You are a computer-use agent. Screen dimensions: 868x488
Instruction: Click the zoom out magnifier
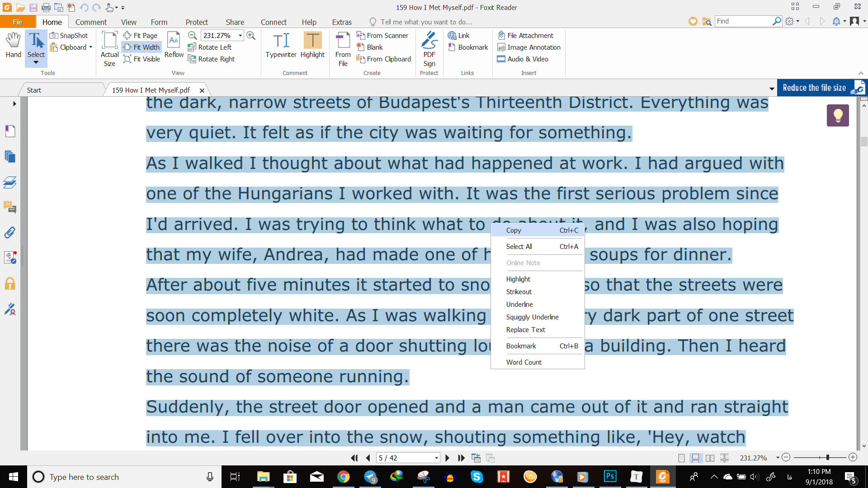(192, 35)
